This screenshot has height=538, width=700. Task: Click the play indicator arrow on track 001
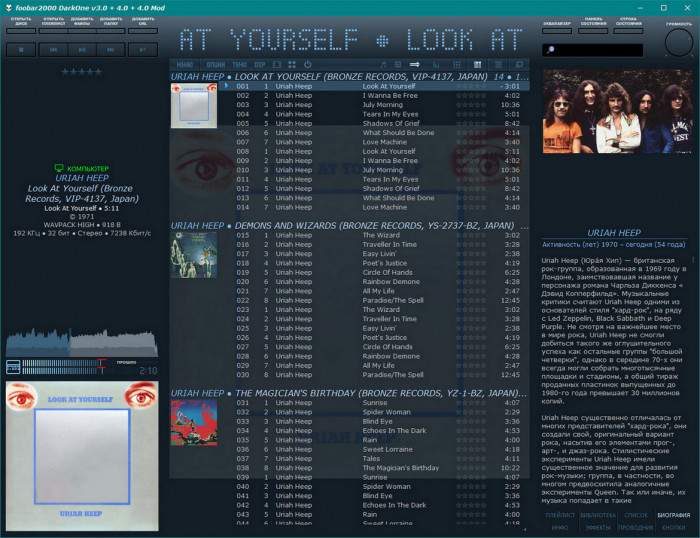pos(226,86)
